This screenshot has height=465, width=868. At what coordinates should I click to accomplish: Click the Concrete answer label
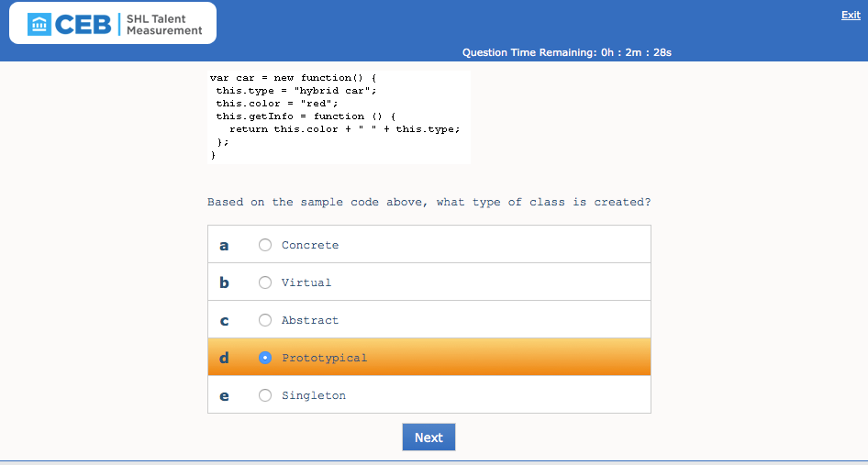tap(310, 245)
